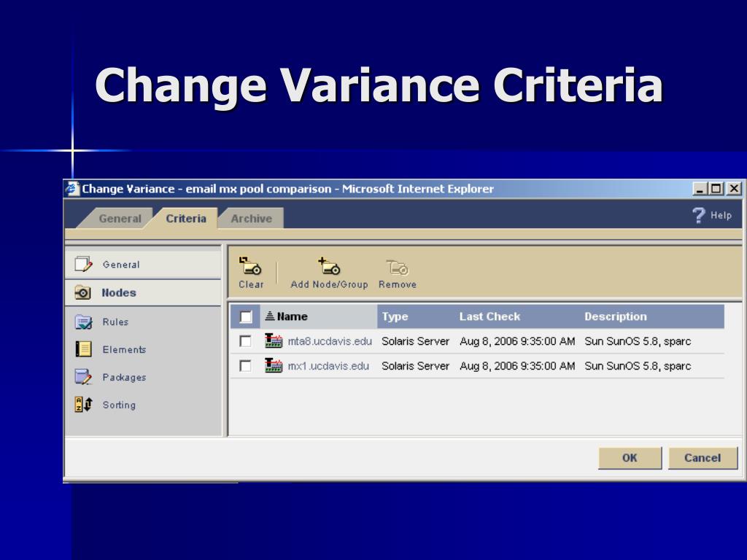This screenshot has height=560, width=747.
Task: Click the server icon beside mx1.ucdavis.edu
Action: point(274,366)
